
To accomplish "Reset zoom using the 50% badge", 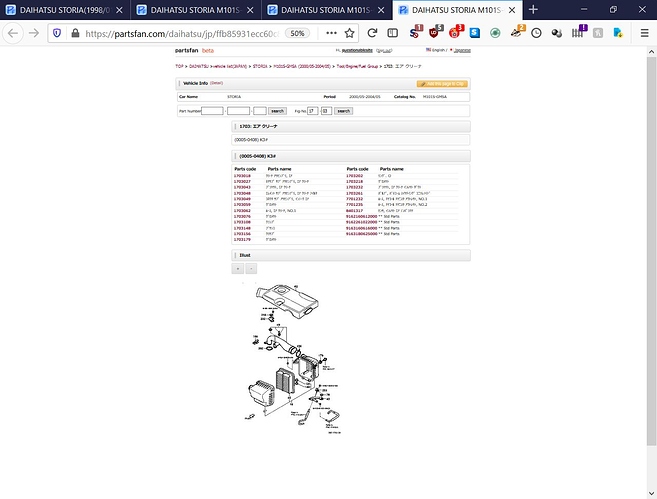I will [x=297, y=33].
